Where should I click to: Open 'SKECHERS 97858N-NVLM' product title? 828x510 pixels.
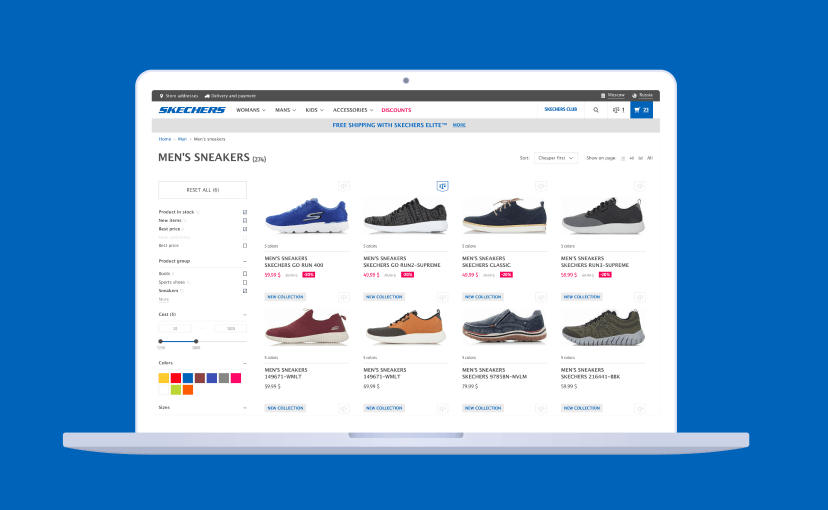tap(494, 377)
